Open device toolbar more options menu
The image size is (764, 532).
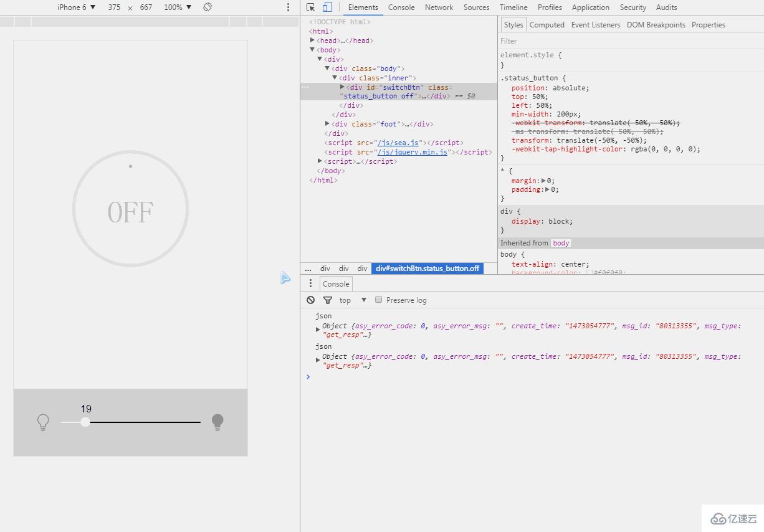[288, 7]
